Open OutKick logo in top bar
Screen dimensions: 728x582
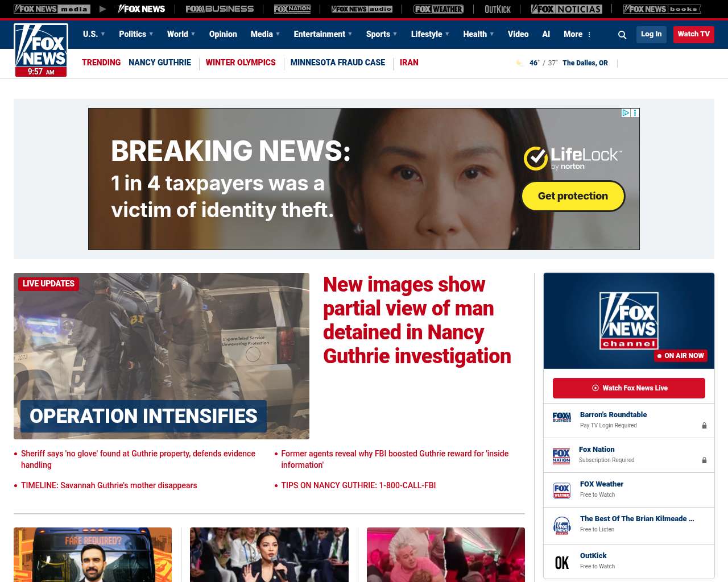(x=498, y=9)
